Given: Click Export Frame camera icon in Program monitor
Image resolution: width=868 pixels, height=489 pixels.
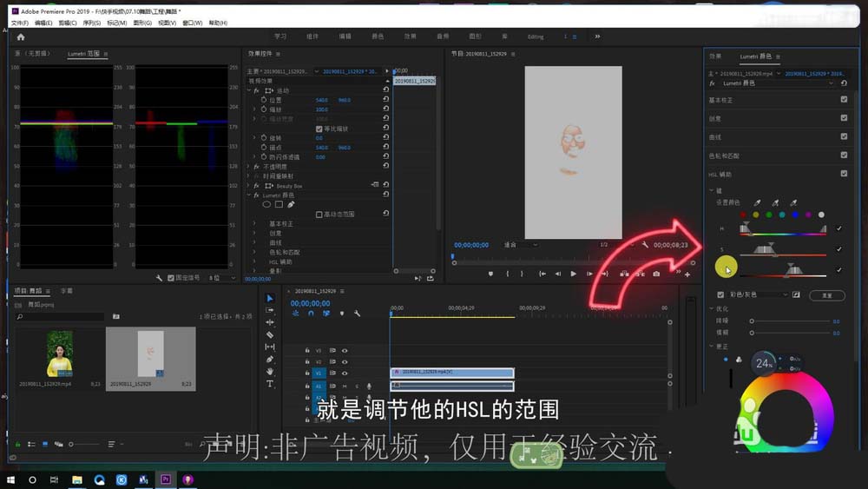Looking at the screenshot, I should (x=656, y=274).
